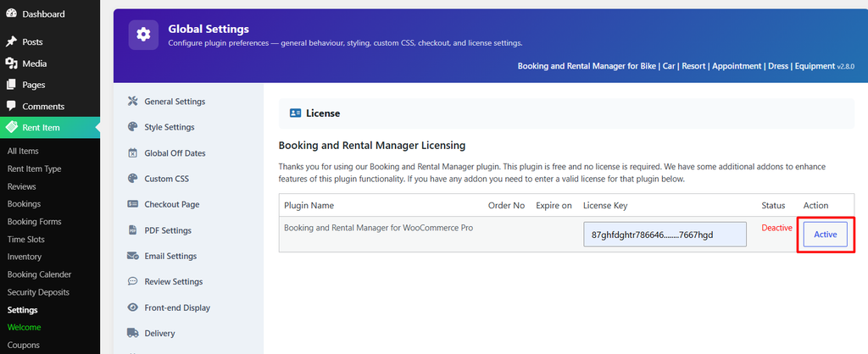Click the General Settings wrench icon
This screenshot has height=354, width=868.
click(132, 102)
